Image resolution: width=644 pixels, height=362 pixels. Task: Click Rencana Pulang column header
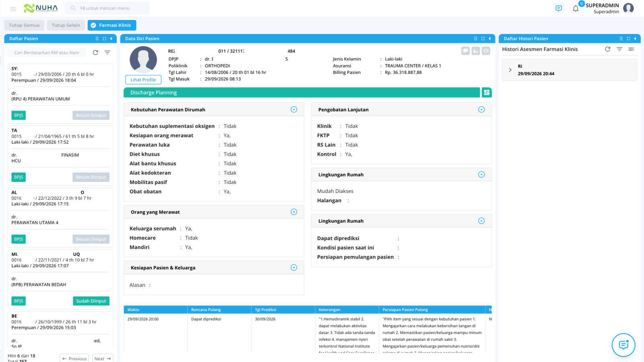[219, 310]
